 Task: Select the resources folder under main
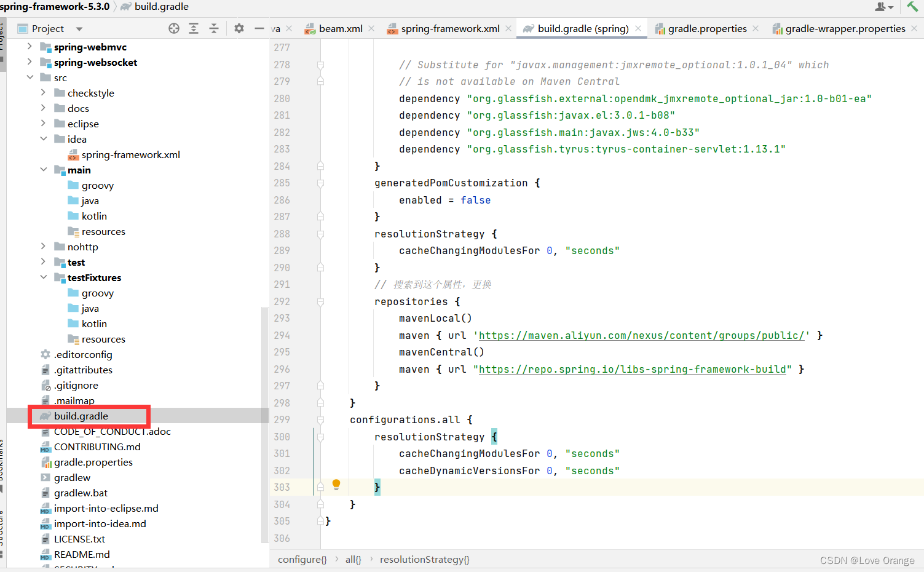pyautogui.click(x=103, y=231)
